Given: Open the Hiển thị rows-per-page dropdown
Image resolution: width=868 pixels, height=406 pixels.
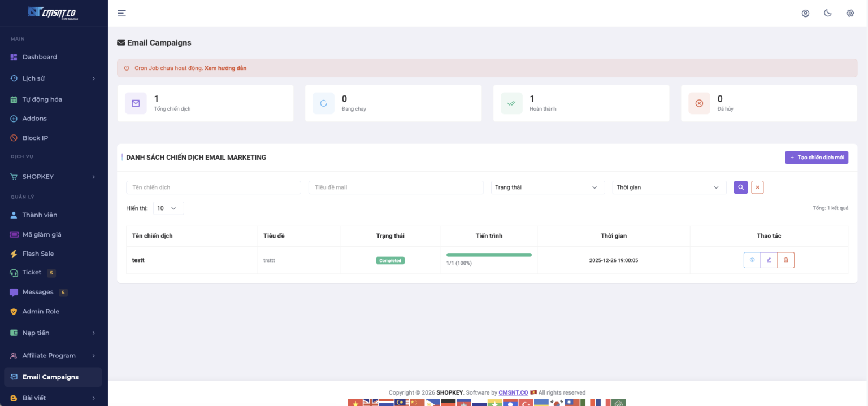Looking at the screenshot, I should (168, 208).
